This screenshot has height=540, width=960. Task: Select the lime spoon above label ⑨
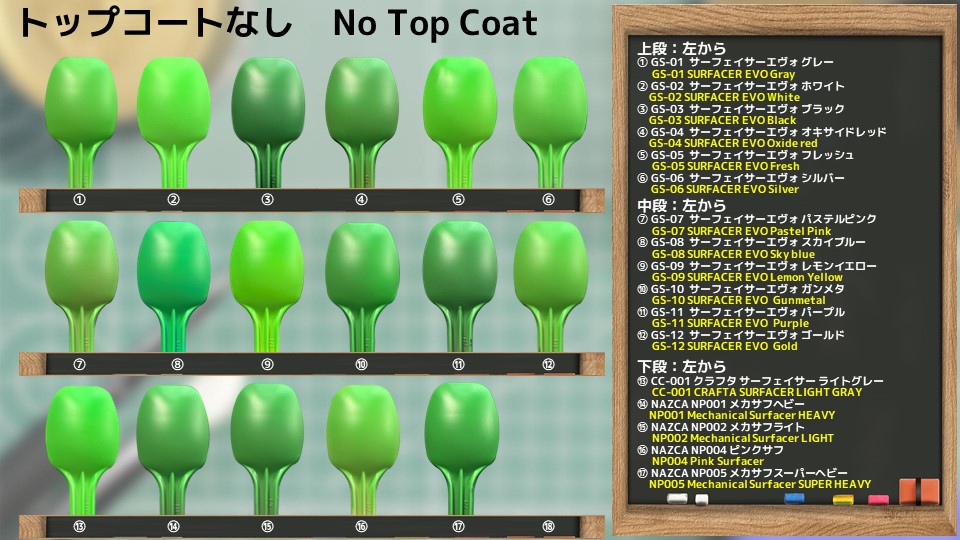click(x=267, y=287)
